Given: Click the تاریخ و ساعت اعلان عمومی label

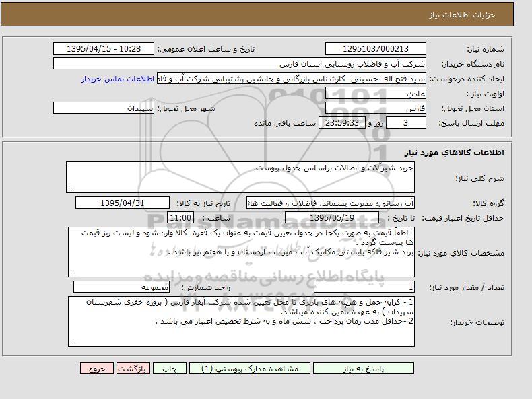Looking at the screenshot, I should pyautogui.click(x=206, y=50).
